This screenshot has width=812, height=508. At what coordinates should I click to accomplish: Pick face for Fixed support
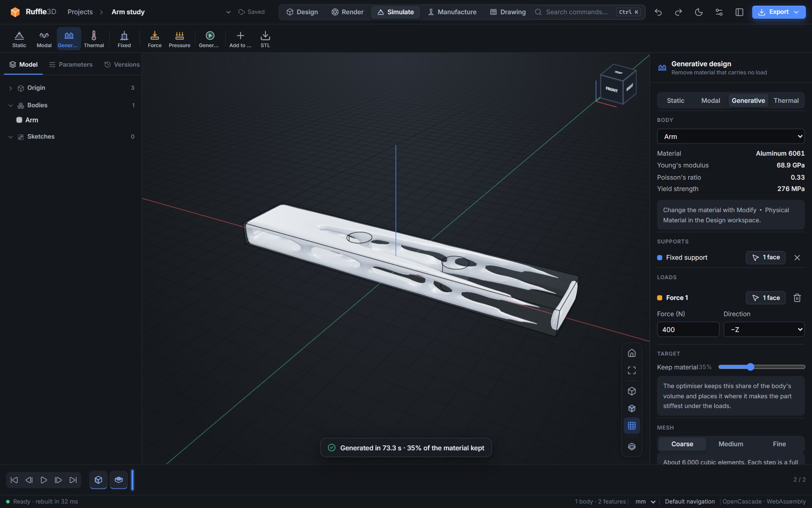(x=765, y=258)
